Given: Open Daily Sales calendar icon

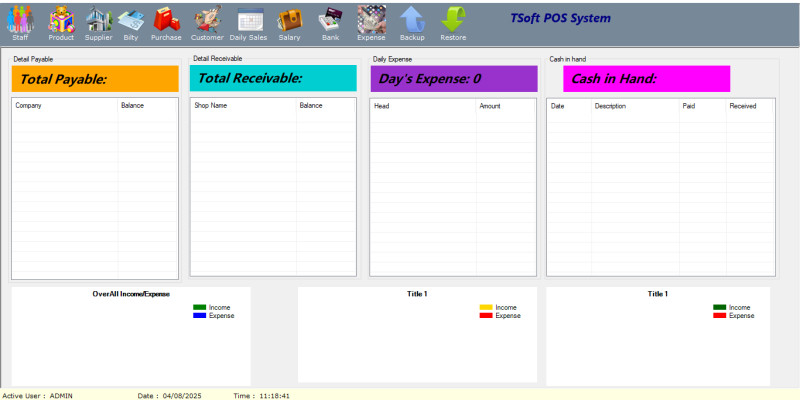Looking at the screenshot, I should tap(249, 19).
